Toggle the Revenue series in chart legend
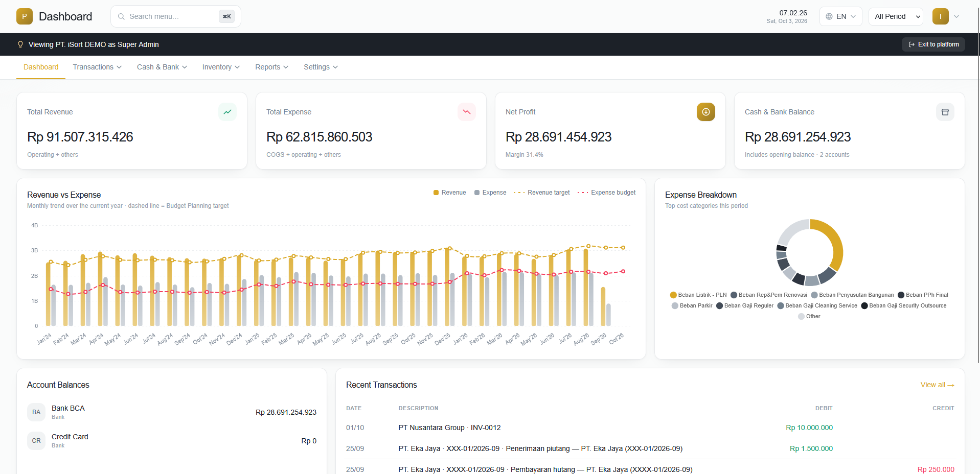This screenshot has height=474, width=980. tap(450, 193)
